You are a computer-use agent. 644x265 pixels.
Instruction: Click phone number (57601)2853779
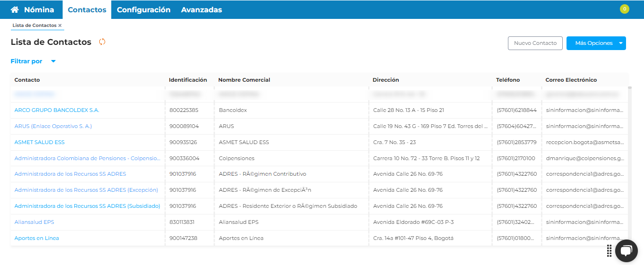pyautogui.click(x=517, y=142)
